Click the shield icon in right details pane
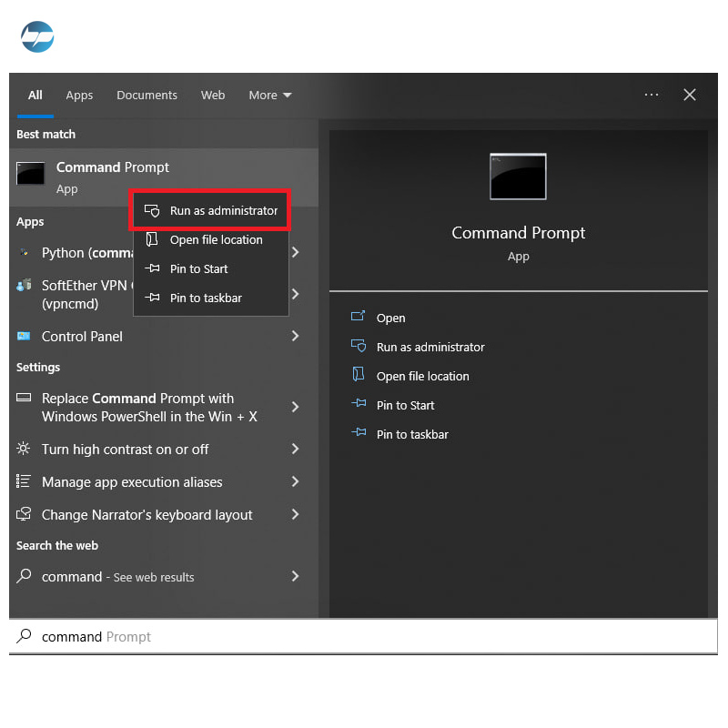Image resolution: width=728 pixels, height=728 pixels. coord(359,346)
